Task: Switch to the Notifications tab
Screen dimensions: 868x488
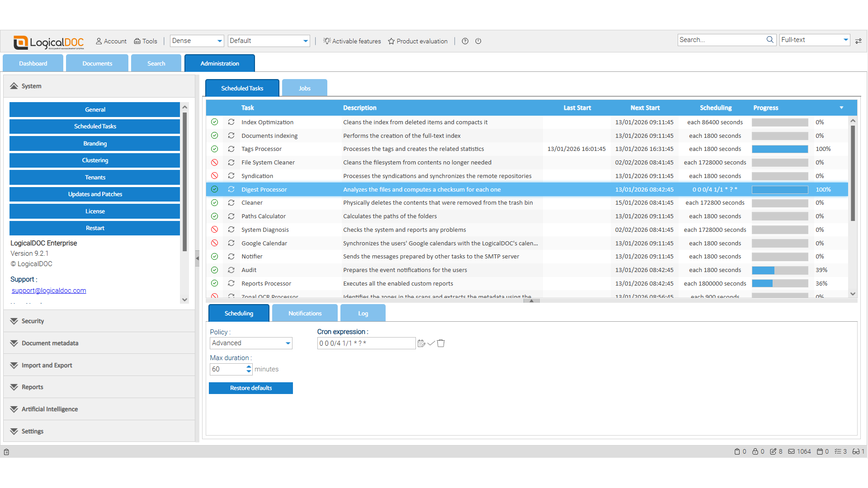Action: point(305,313)
